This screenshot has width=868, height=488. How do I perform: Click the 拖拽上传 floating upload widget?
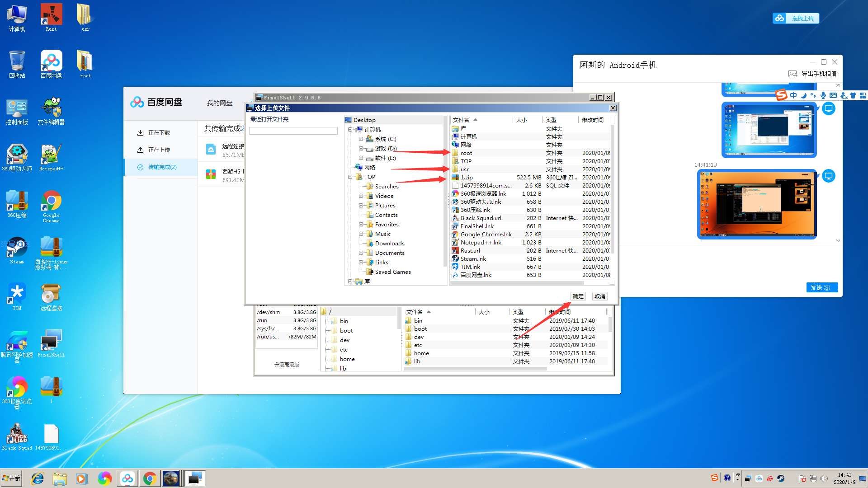(796, 18)
